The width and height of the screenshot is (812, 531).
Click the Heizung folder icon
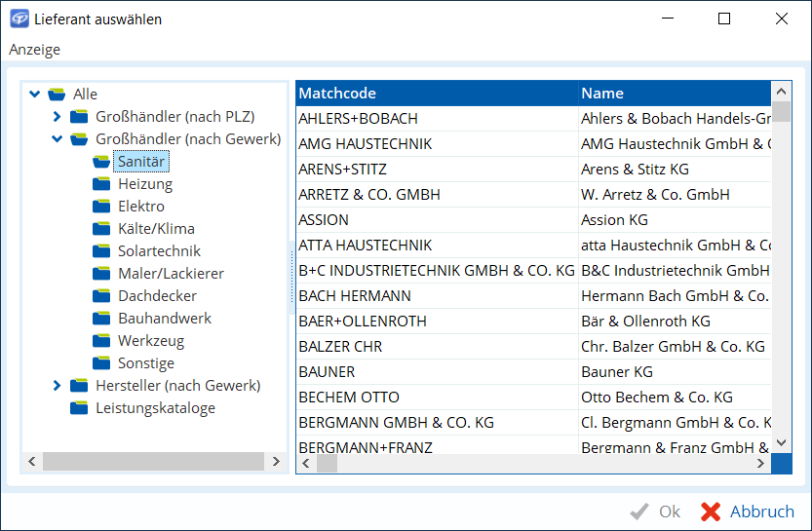click(x=102, y=184)
